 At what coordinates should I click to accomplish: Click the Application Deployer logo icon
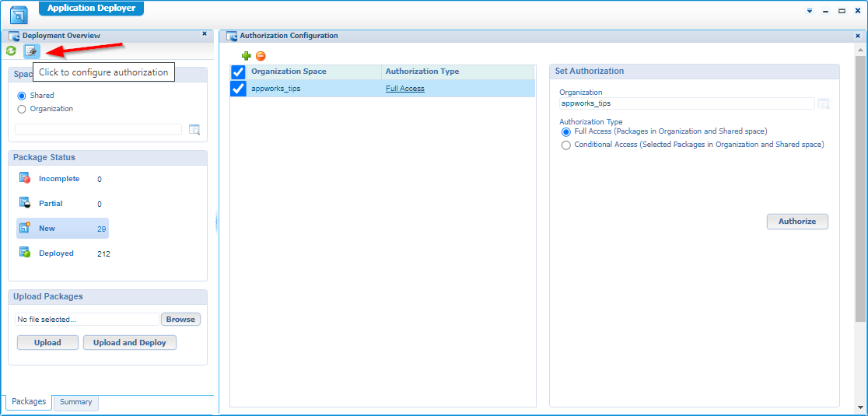tap(19, 15)
